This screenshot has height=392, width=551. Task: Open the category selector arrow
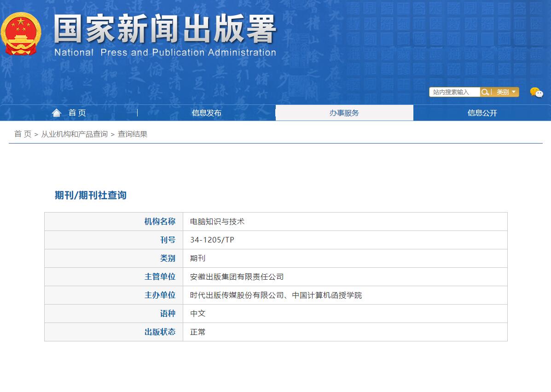(x=514, y=92)
